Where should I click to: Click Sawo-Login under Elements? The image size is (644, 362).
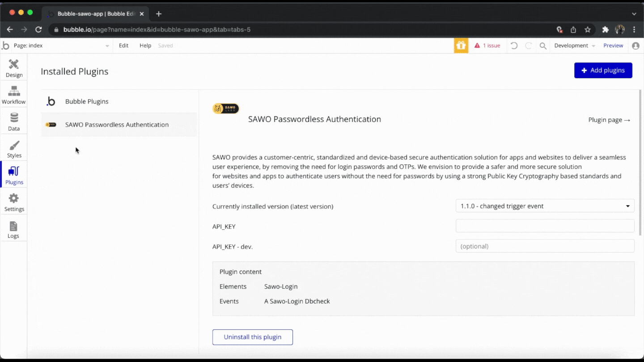pos(281,286)
